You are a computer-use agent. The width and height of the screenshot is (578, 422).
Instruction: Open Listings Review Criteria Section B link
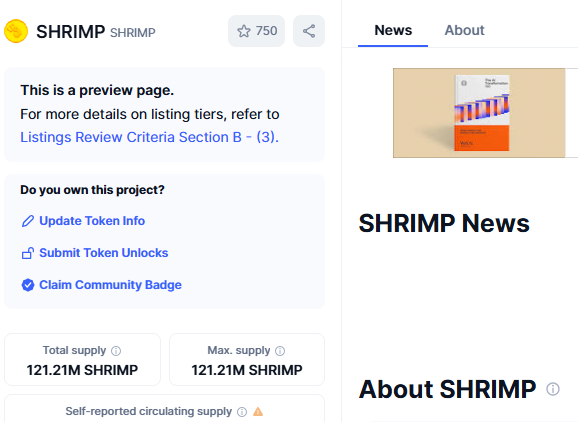click(149, 137)
